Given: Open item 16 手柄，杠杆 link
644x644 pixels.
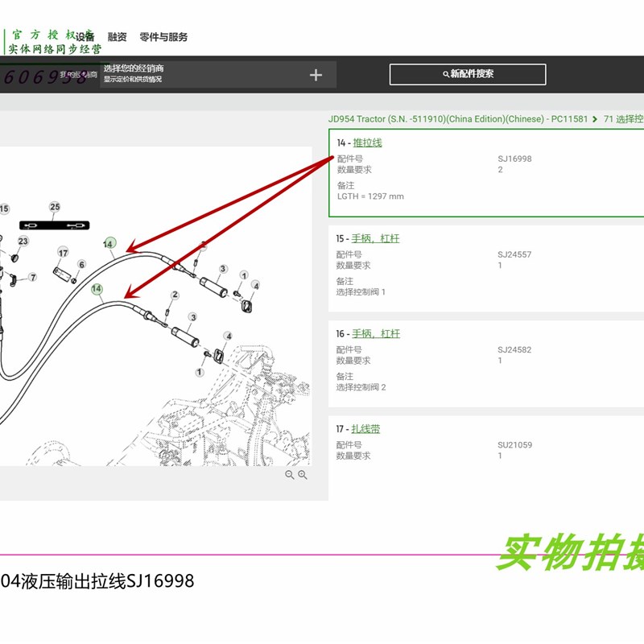Looking at the screenshot, I should [x=376, y=334].
